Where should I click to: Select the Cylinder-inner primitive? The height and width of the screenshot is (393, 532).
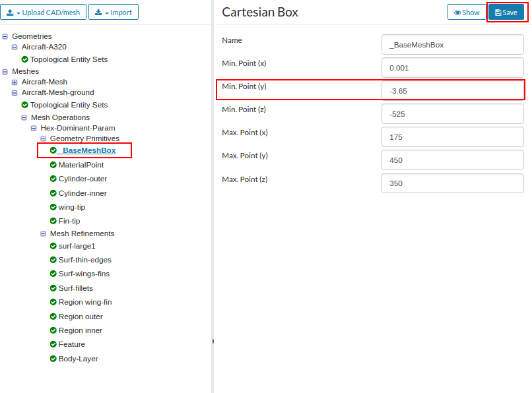83,193
